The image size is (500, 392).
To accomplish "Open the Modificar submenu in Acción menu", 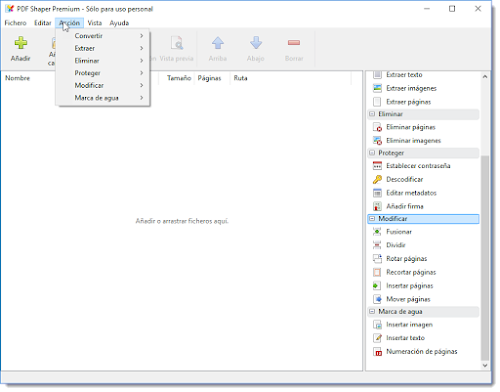I will (103, 85).
